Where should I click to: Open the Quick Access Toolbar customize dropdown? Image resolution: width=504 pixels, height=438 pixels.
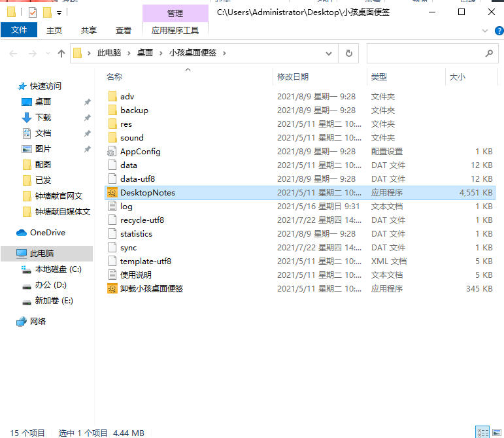(59, 12)
